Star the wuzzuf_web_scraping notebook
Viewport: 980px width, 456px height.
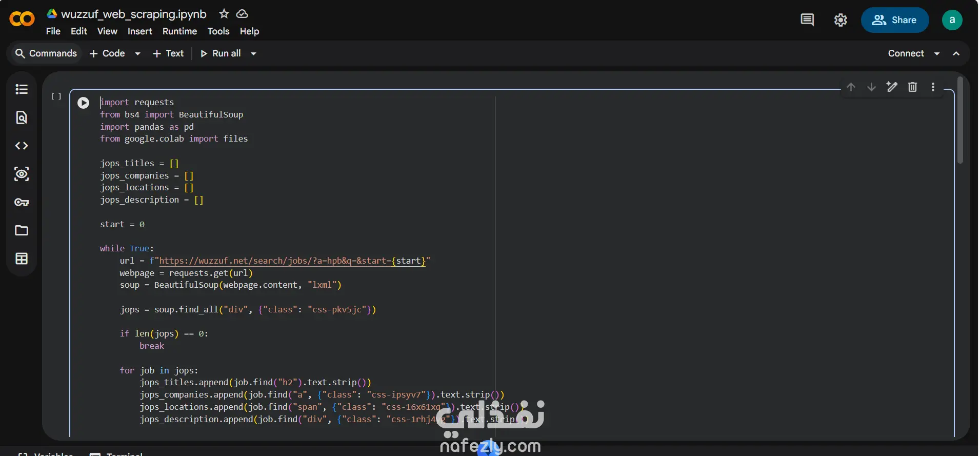tap(224, 14)
